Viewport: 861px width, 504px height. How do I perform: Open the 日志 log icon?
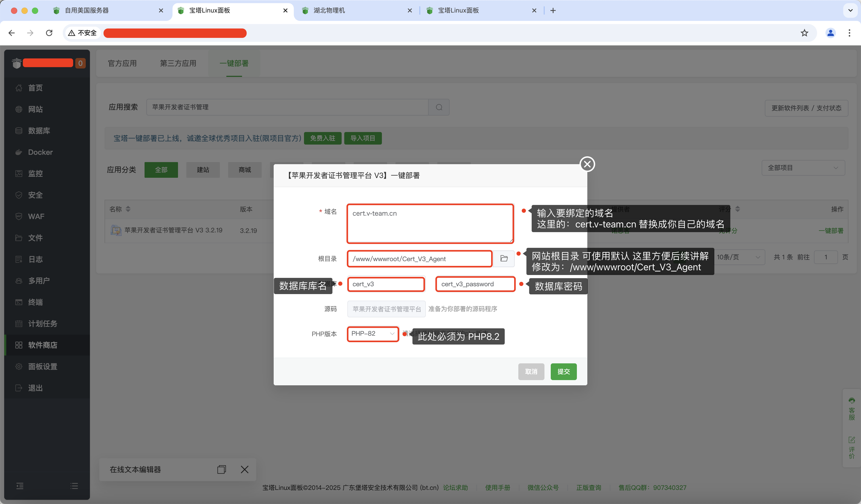tap(19, 259)
